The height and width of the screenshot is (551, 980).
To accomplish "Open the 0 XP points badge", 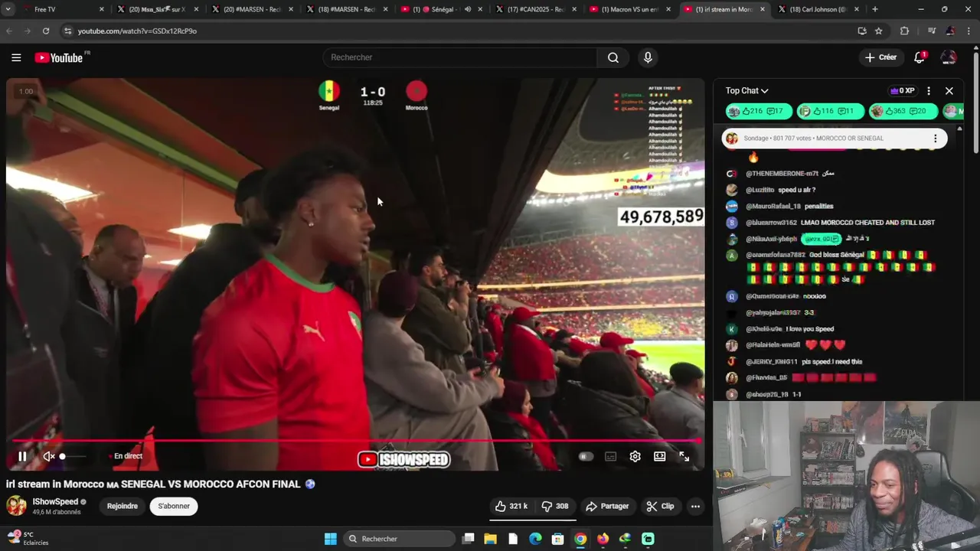I will 902,90.
